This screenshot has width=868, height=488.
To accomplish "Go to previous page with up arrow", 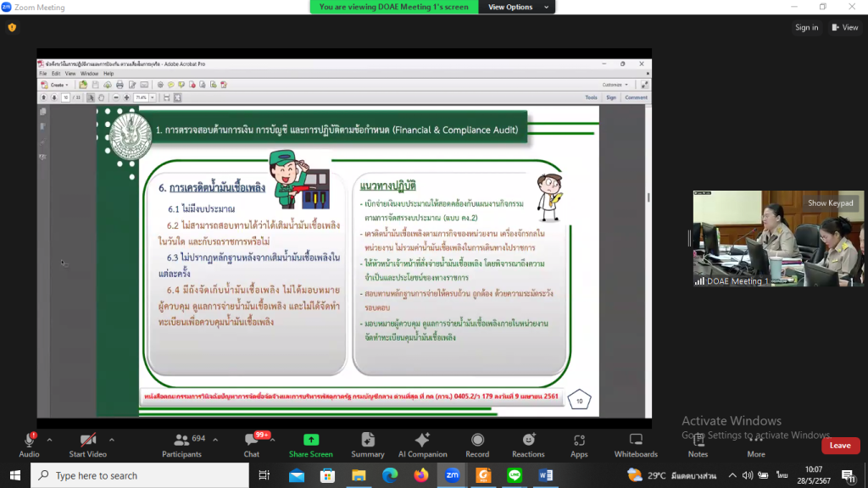I will click(x=44, y=97).
